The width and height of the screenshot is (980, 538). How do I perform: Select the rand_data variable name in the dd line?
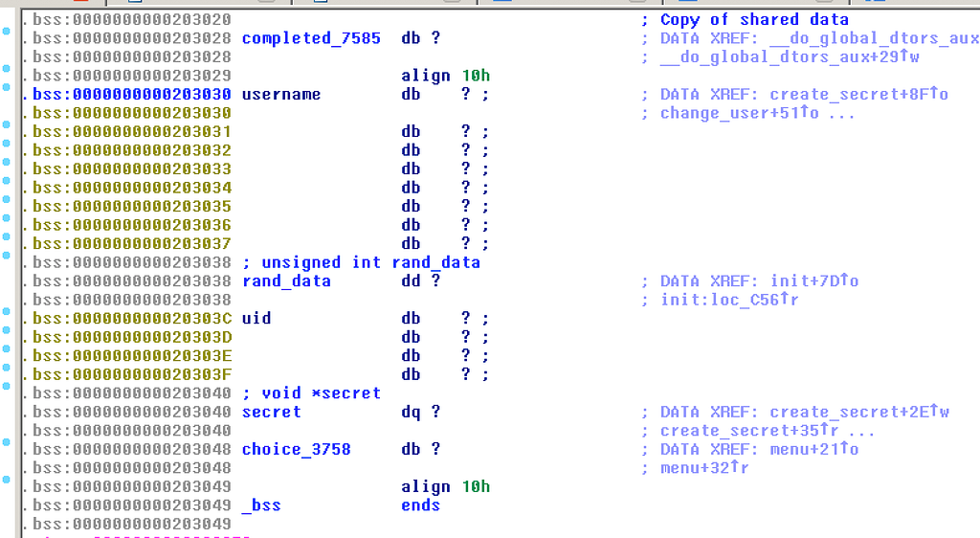(x=286, y=281)
